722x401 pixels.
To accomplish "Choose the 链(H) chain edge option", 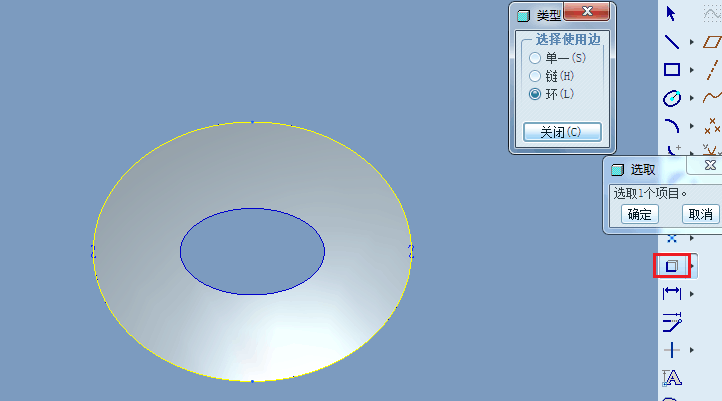I will (x=535, y=76).
